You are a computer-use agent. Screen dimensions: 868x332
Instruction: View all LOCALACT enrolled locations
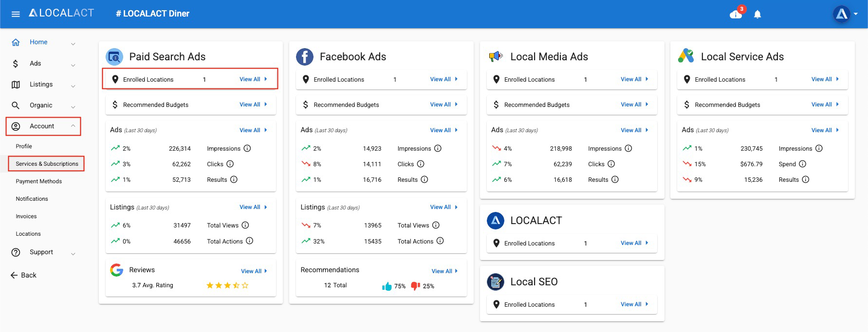[635, 243]
